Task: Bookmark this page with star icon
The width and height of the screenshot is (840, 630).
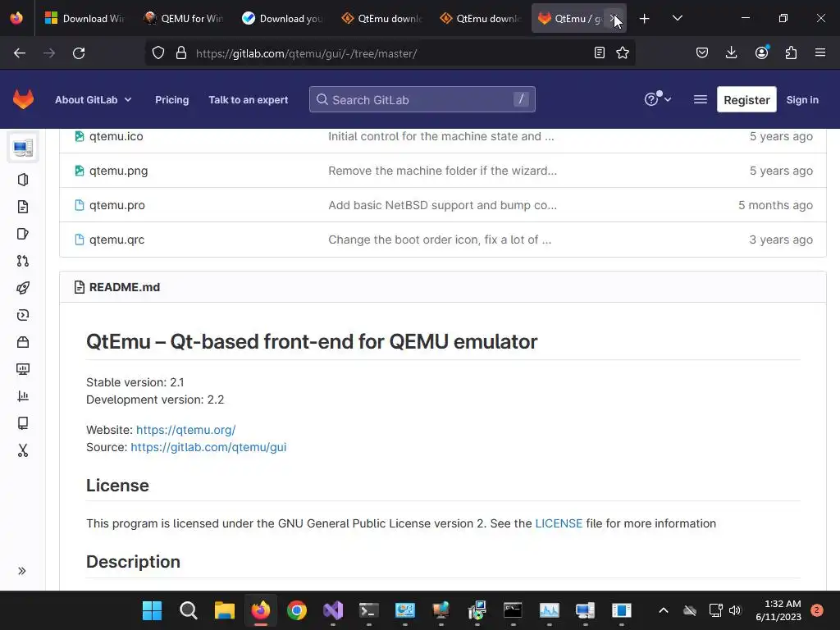Action: click(623, 52)
